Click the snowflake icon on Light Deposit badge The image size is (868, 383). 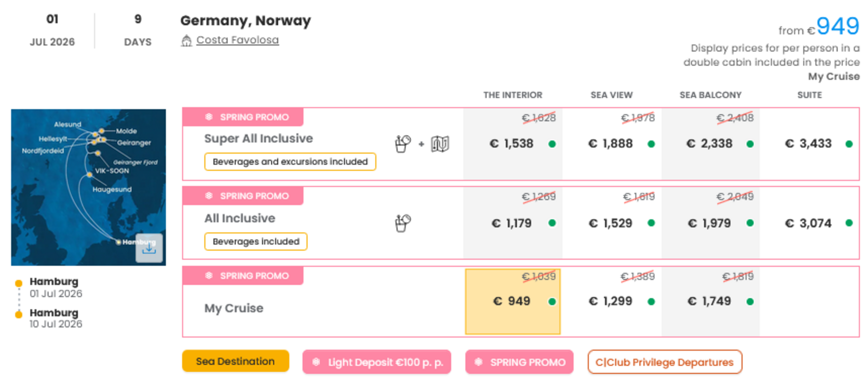[316, 362]
